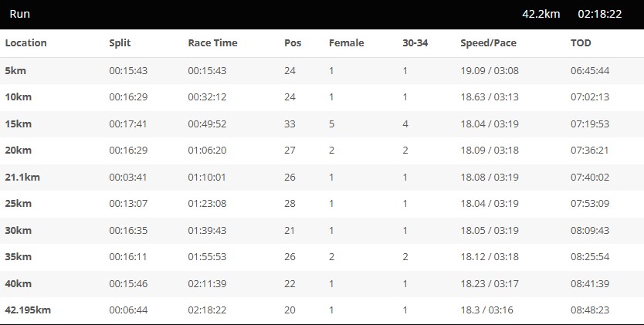Screen dimensions: 644x325
Task: Click the 10km position value 24
Action: [x=290, y=97]
